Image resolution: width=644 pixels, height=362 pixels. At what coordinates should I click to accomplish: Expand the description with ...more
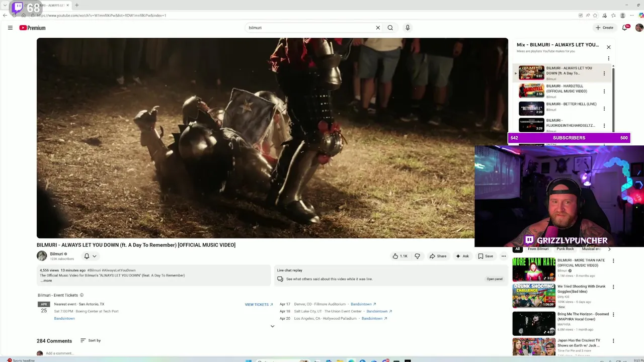point(46,281)
